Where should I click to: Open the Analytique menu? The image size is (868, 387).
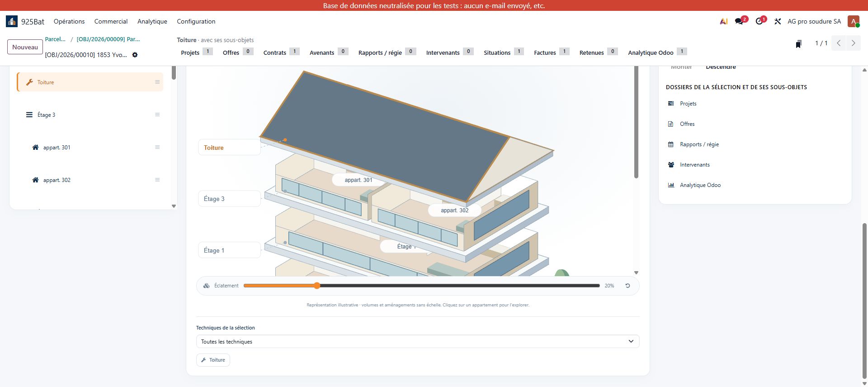pyautogui.click(x=152, y=21)
